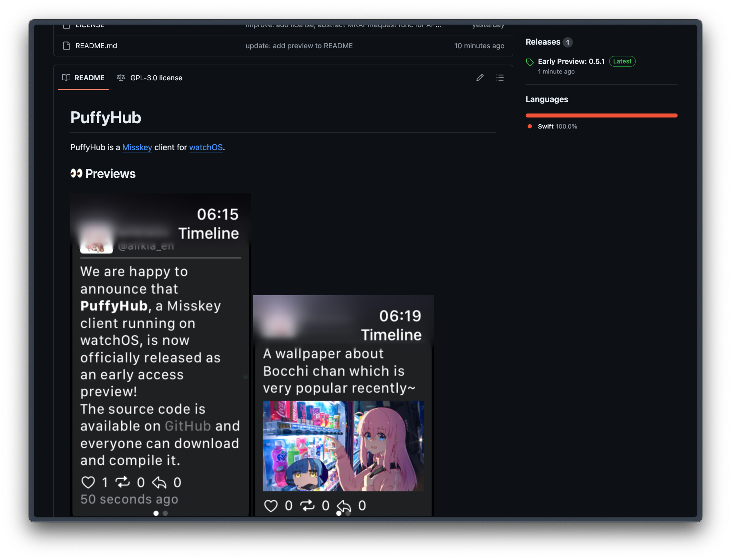Open the README outline list icon

pos(500,77)
